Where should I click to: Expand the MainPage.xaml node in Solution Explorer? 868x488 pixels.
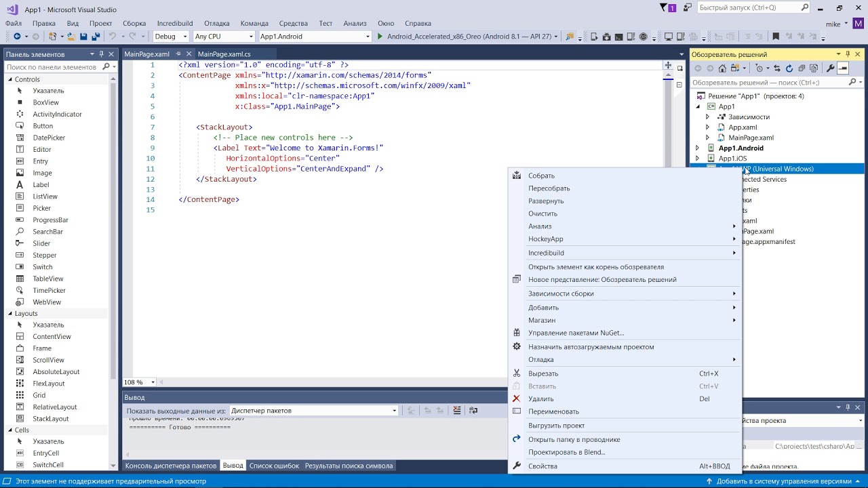click(x=707, y=138)
